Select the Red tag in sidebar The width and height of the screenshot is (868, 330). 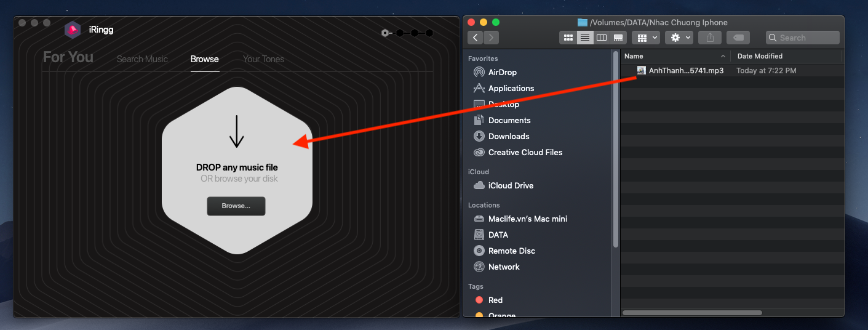(495, 300)
